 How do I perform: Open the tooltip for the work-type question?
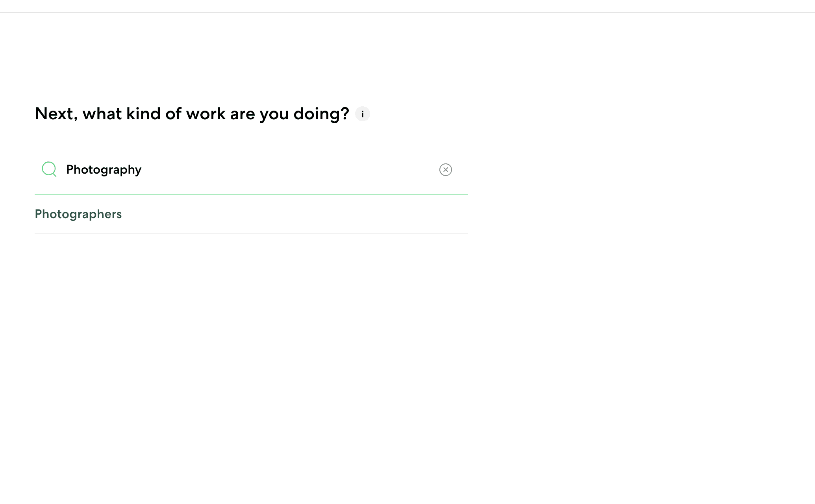pyautogui.click(x=362, y=114)
